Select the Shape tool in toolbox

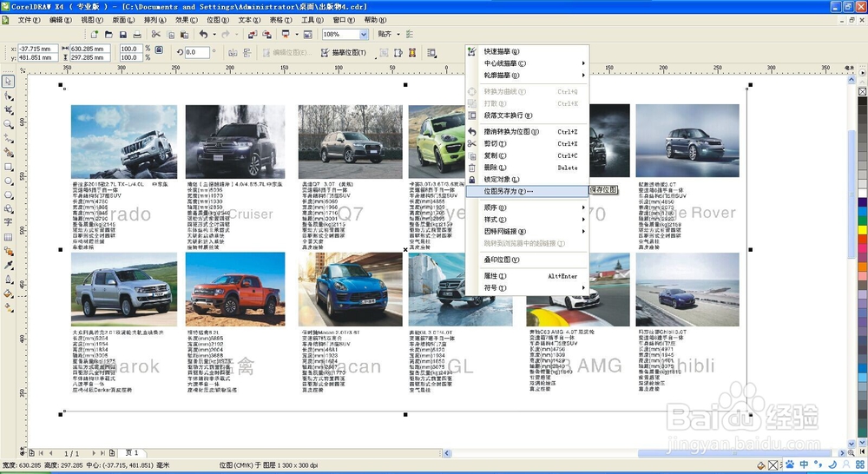coord(9,96)
